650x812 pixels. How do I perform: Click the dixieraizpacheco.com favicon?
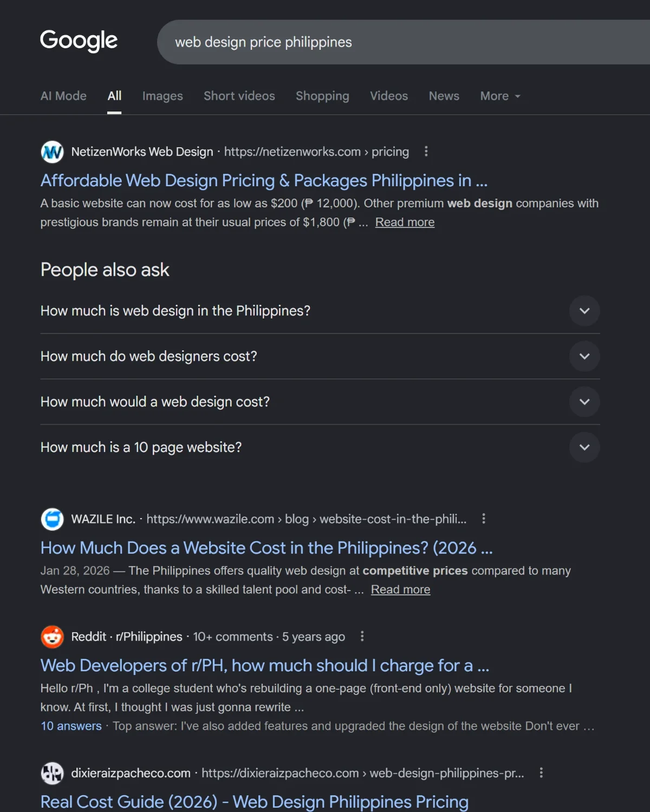(53, 773)
